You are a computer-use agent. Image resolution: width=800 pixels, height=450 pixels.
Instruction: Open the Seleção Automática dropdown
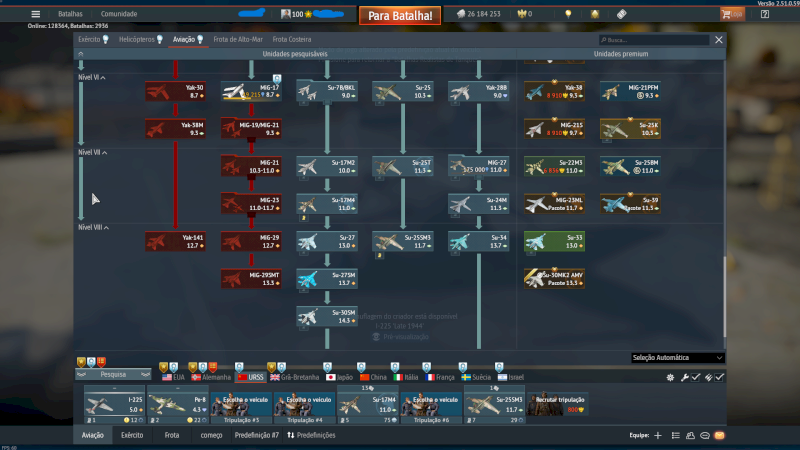pyautogui.click(x=677, y=357)
